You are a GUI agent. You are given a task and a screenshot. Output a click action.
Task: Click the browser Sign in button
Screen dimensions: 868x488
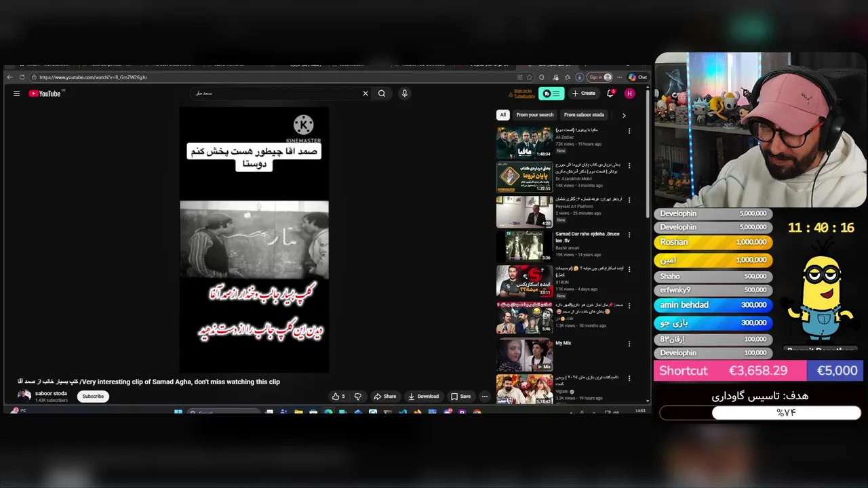point(599,77)
